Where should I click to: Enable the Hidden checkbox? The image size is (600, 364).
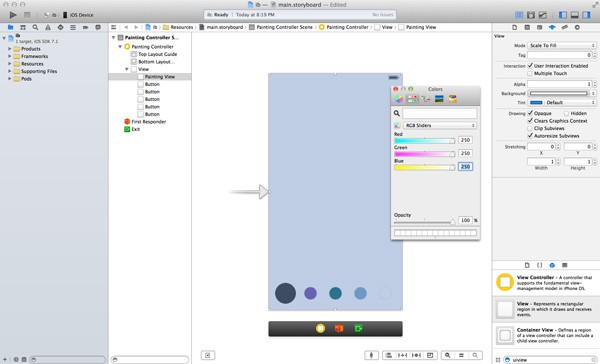566,113
